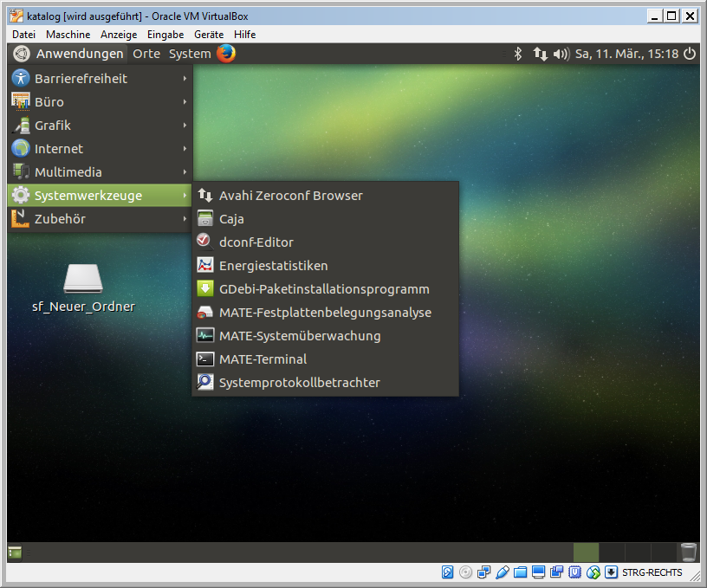Expand the Zubehör category

click(60, 219)
